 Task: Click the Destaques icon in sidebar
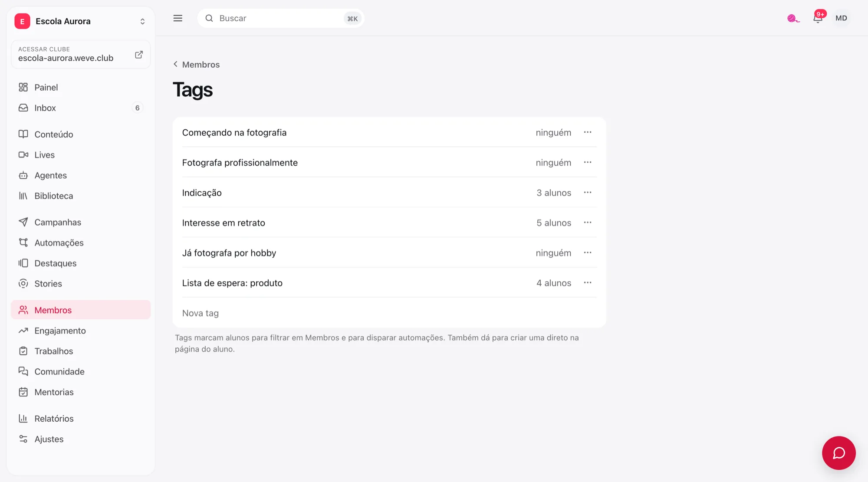point(23,263)
